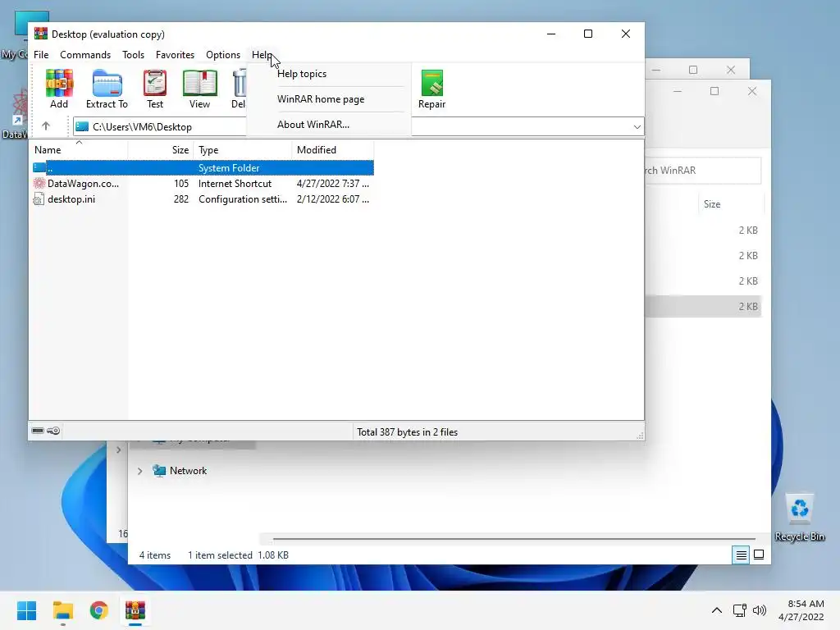This screenshot has height=630, width=840.
Task: Select the parent System Folder row
Action: tap(203, 167)
